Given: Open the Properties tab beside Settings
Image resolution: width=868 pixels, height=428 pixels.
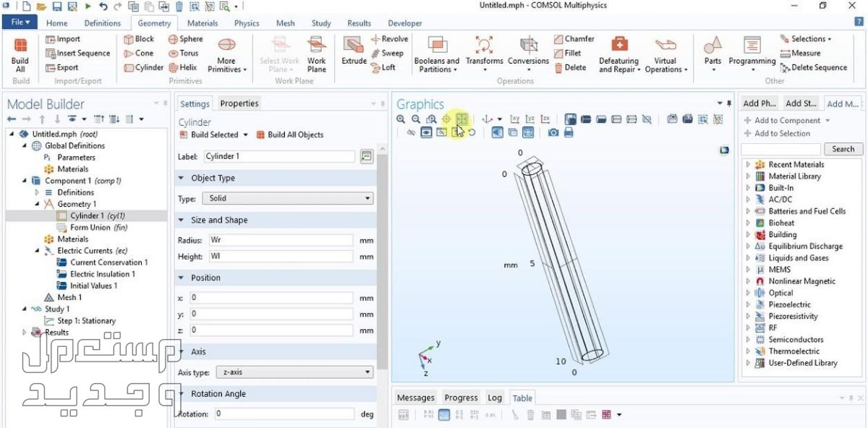Looking at the screenshot, I should [239, 103].
